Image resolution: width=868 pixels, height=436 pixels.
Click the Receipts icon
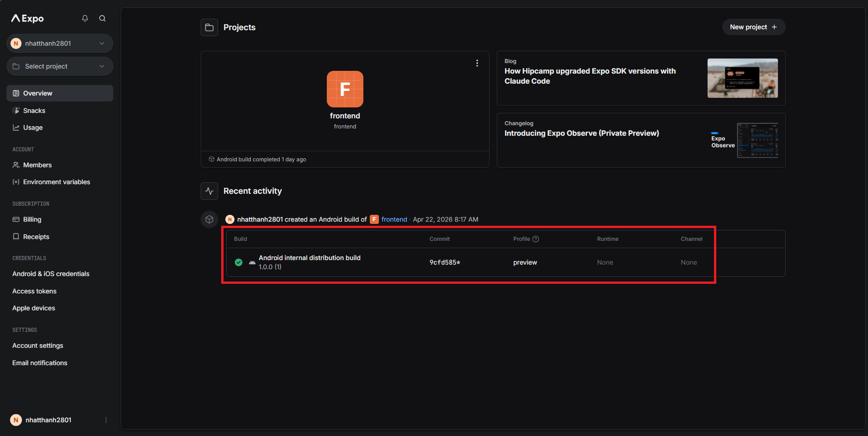pyautogui.click(x=16, y=237)
